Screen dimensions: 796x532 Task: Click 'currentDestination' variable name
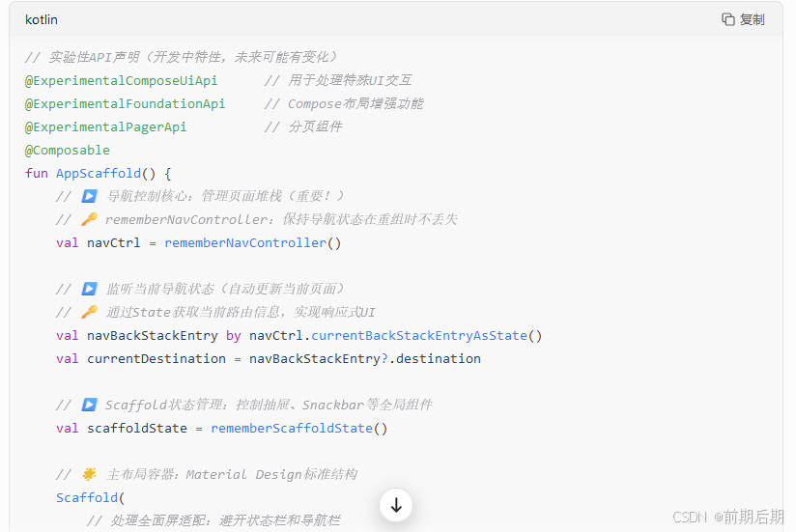[156, 359]
